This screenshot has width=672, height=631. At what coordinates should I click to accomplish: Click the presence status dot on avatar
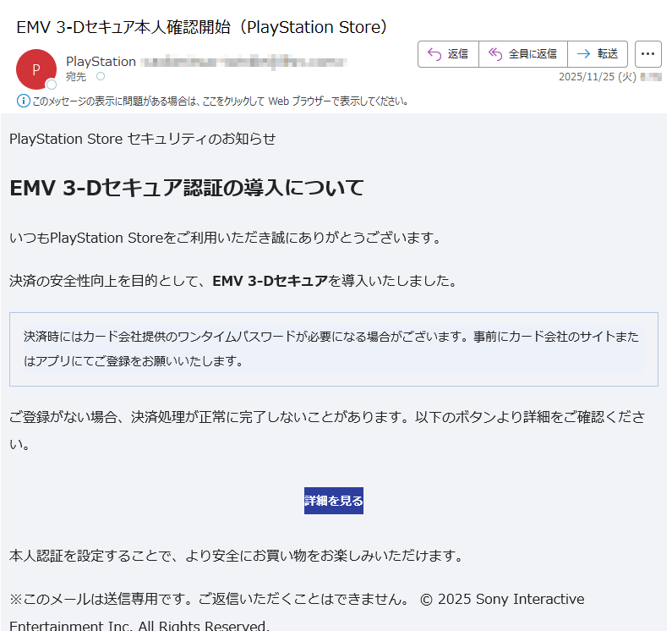tap(52, 85)
